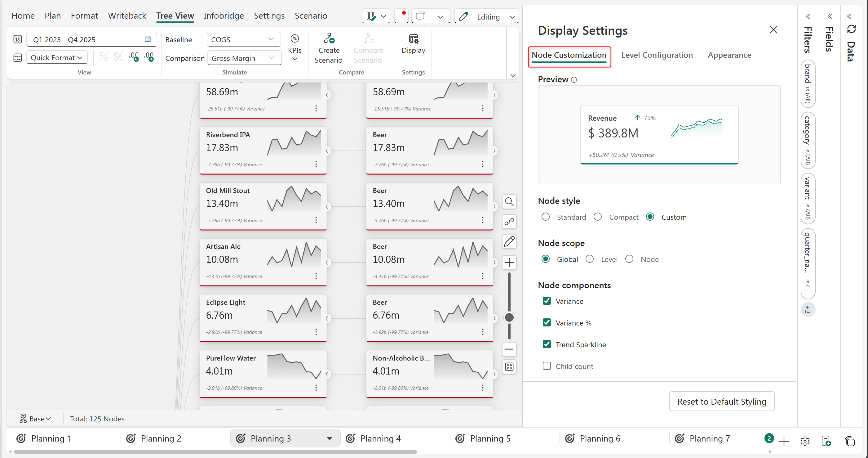This screenshot has height=458, width=868.
Task: Click the search magnifier tool on canvas
Action: click(x=509, y=202)
